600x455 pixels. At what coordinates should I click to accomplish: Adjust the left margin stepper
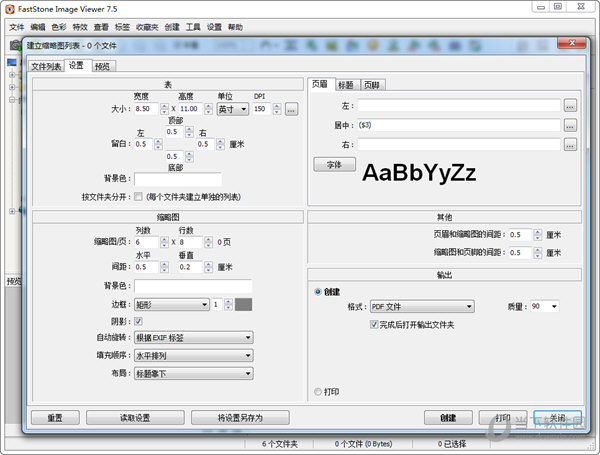click(x=158, y=144)
